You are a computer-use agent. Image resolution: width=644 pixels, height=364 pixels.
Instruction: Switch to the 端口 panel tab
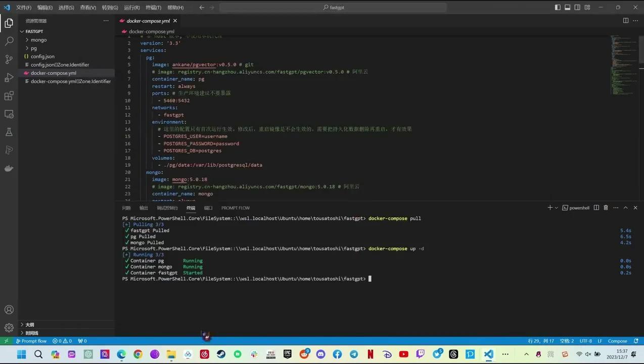208,208
